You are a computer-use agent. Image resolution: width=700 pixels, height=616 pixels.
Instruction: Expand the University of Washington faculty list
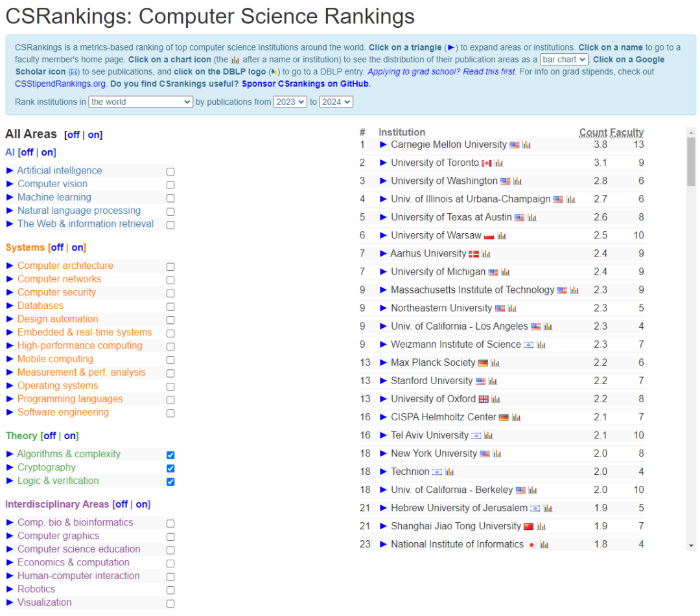(x=383, y=181)
